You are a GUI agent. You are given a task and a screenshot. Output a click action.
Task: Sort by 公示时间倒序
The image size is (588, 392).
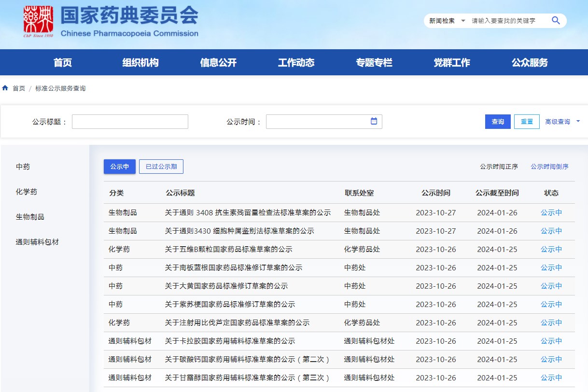tap(549, 167)
